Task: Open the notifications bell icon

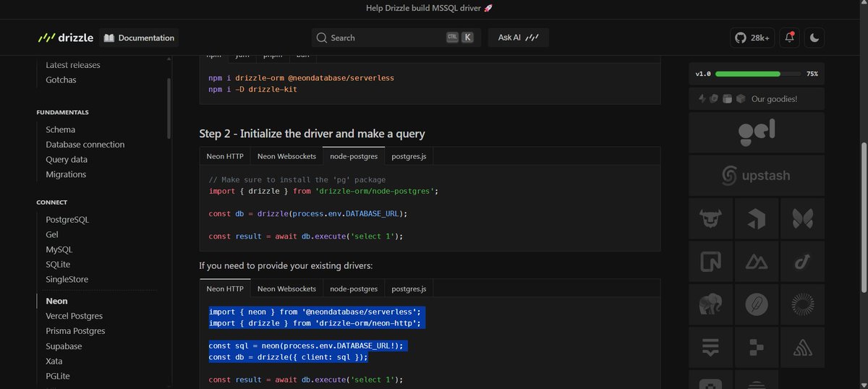Action: (x=789, y=38)
